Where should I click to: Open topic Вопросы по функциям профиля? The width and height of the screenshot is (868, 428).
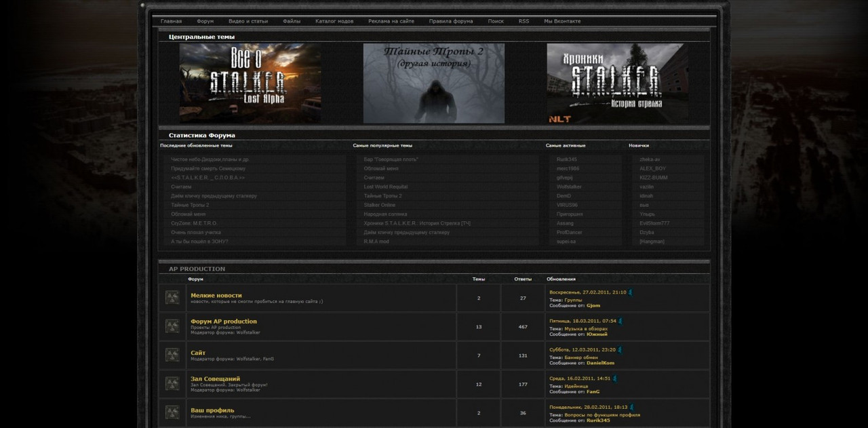[602, 414]
